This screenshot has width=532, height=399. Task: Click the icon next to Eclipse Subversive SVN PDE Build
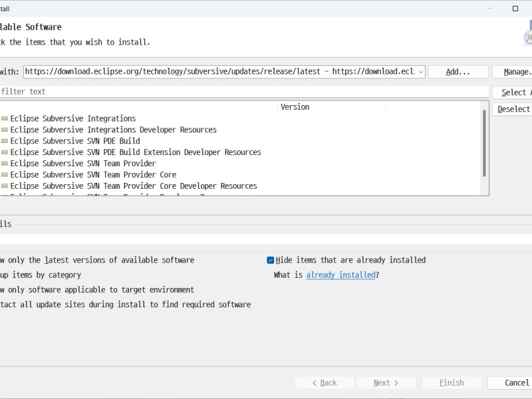pos(5,141)
